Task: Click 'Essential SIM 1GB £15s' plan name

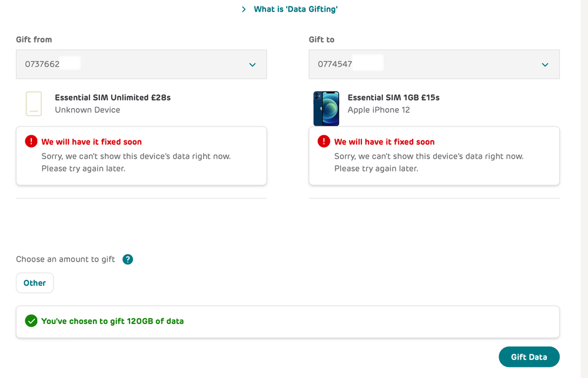Action: pos(393,98)
